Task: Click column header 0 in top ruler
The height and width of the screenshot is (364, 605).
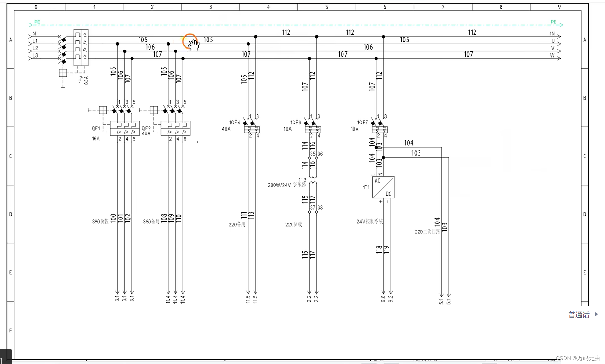Action: click(x=36, y=7)
